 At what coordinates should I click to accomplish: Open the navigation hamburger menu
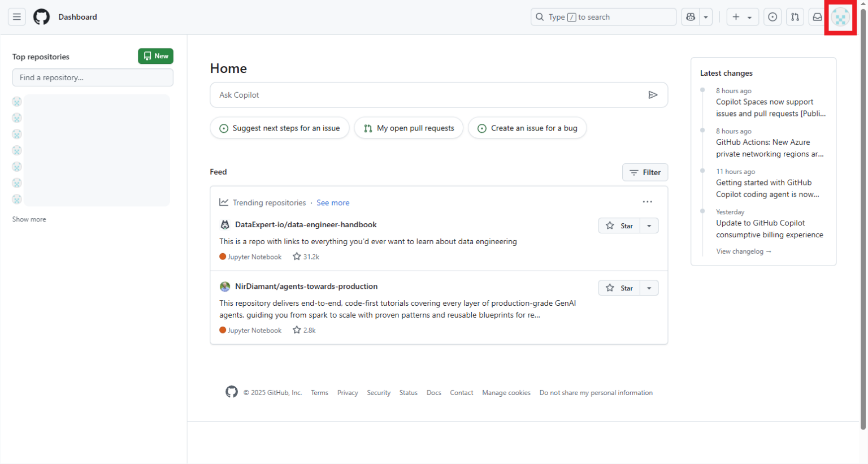point(16,16)
